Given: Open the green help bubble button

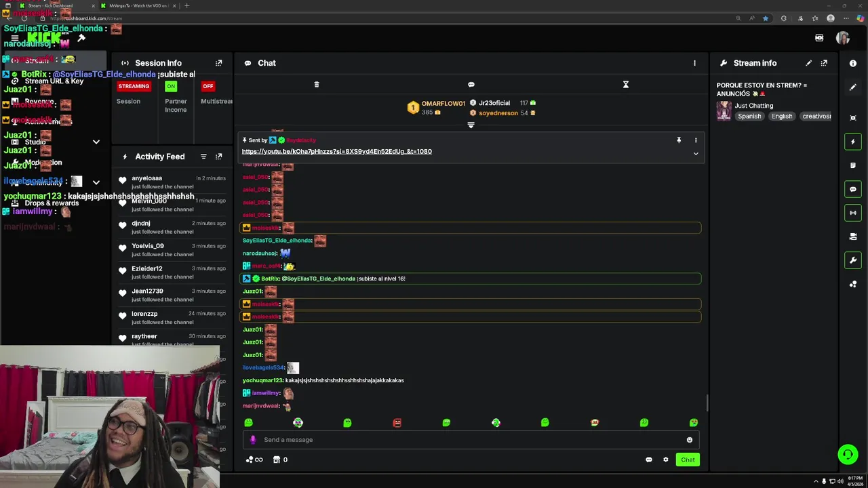Looking at the screenshot, I should pos(848,454).
